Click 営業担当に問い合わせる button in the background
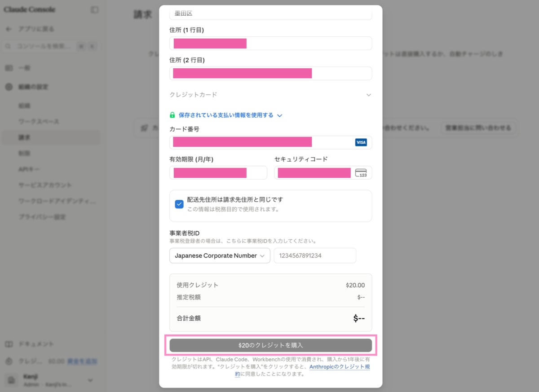 pyautogui.click(x=478, y=128)
